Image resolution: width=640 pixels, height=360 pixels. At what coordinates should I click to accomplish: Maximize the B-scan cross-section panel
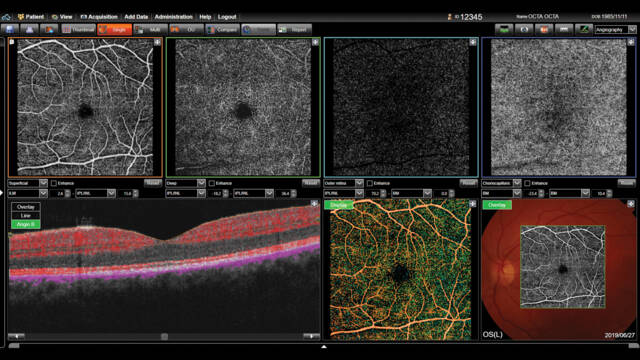click(314, 203)
